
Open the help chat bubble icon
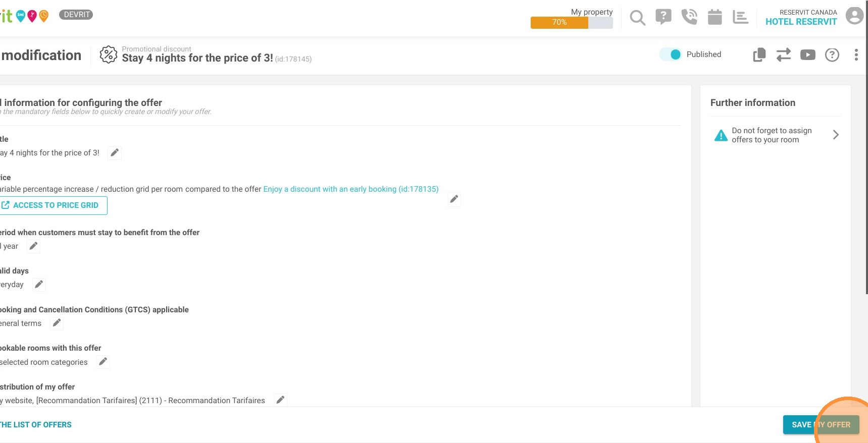click(663, 17)
